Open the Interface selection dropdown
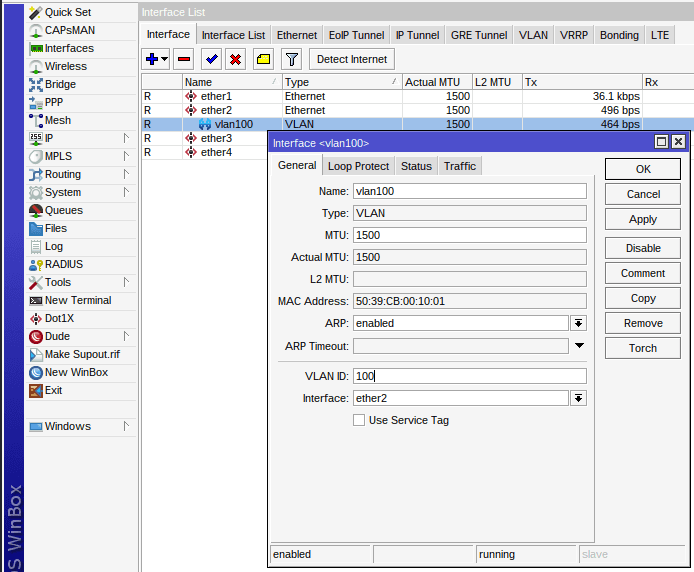 point(578,398)
